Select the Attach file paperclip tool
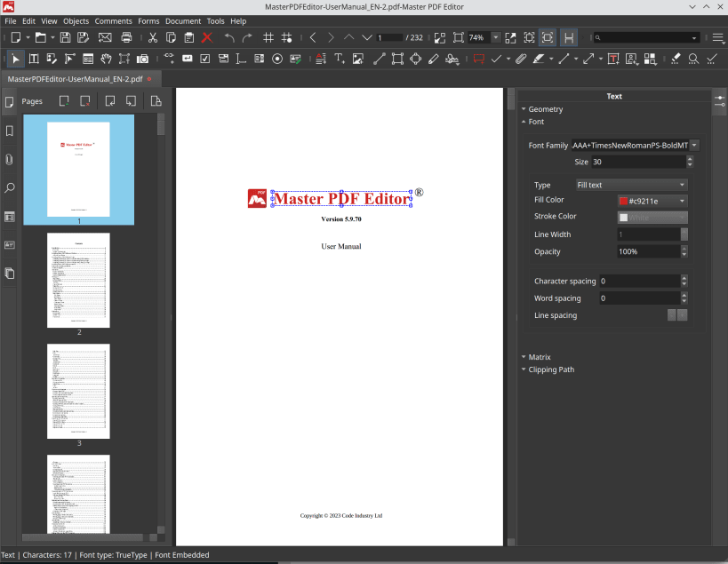 coord(521,59)
